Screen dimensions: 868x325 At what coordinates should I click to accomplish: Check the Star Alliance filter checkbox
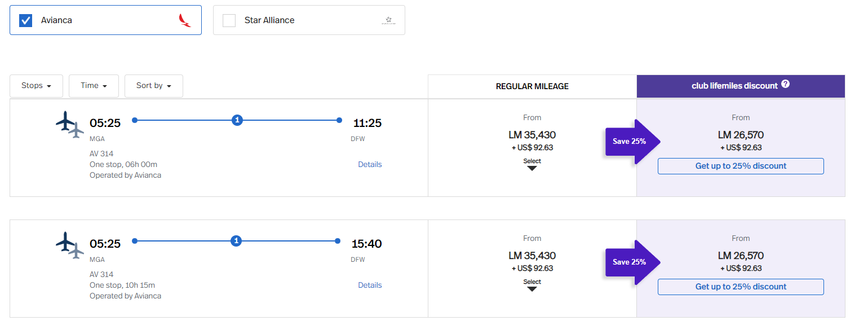pos(229,20)
